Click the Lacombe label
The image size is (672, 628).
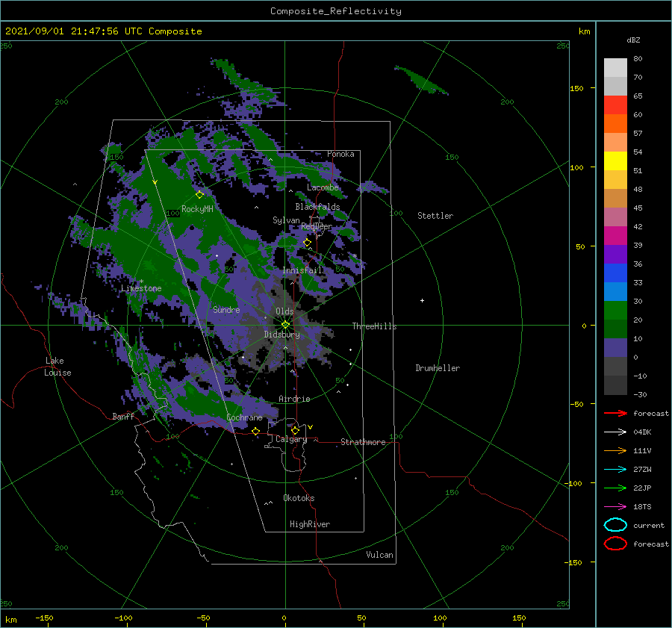click(323, 187)
